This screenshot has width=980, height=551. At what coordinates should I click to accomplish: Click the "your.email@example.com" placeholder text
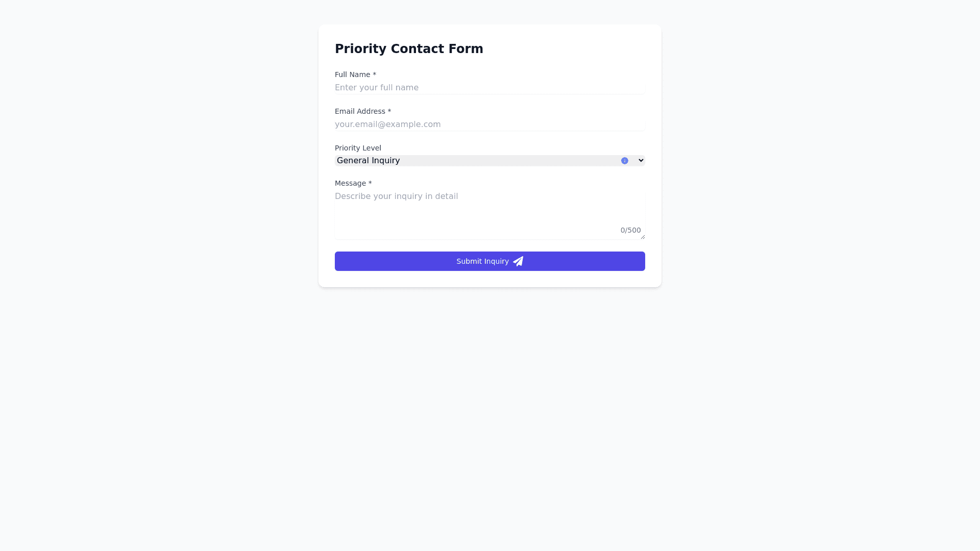(388, 124)
